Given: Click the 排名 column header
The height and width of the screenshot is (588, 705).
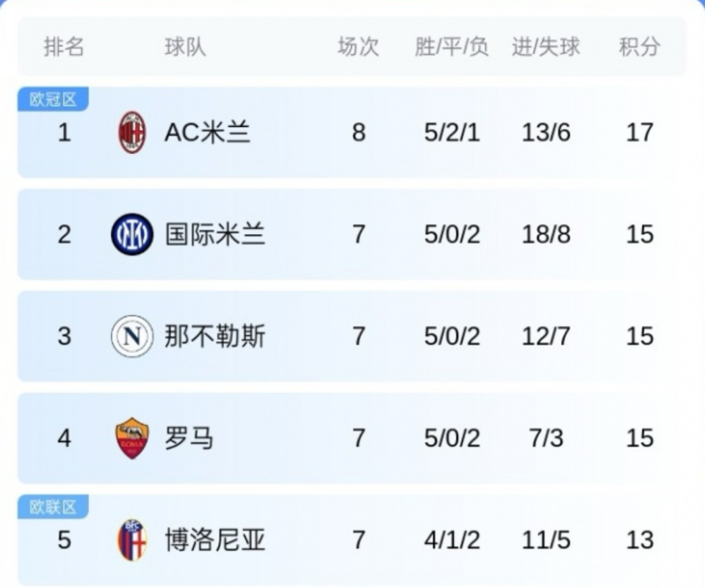Looking at the screenshot, I should pyautogui.click(x=64, y=47).
